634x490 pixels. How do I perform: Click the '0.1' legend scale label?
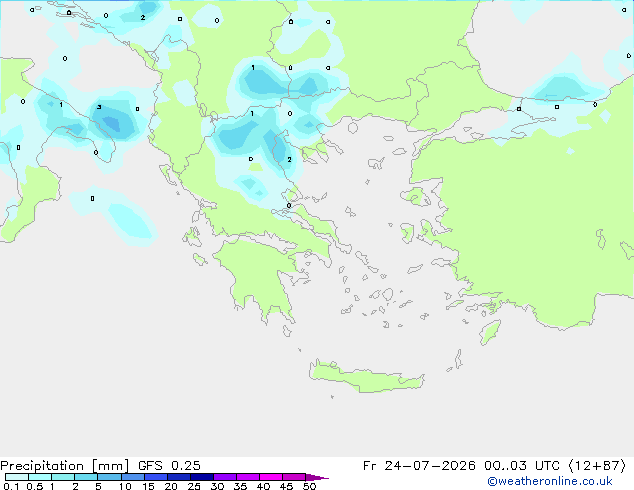pos(11,486)
